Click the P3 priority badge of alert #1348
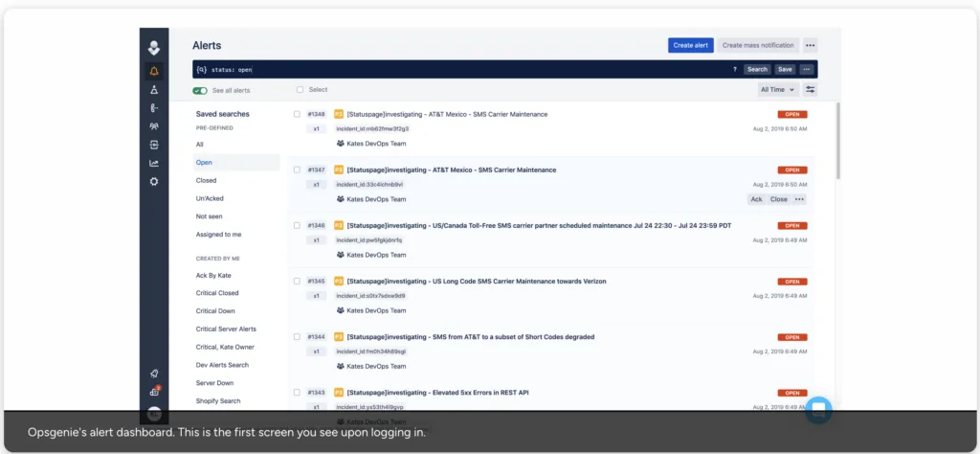The height and width of the screenshot is (454, 980). coord(339,114)
